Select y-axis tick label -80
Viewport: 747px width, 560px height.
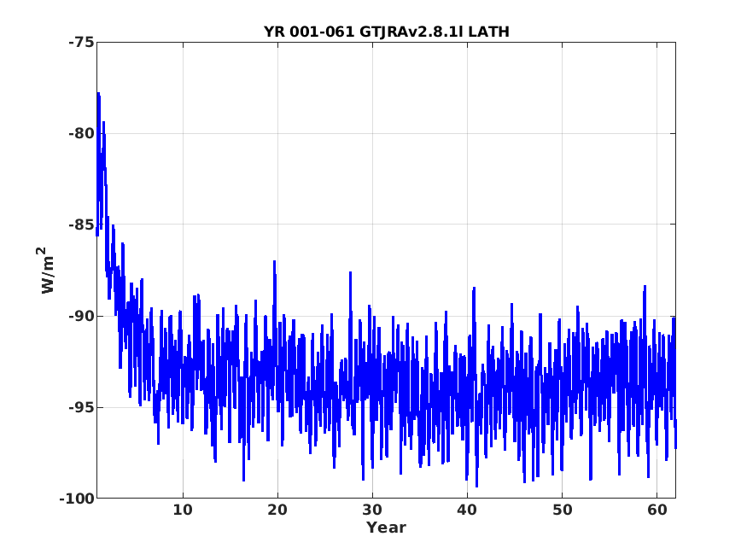(81, 133)
